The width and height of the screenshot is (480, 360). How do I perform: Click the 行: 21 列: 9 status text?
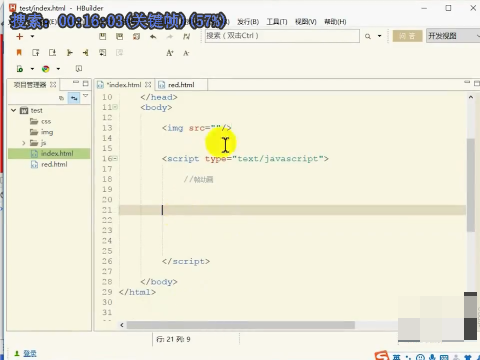(173, 339)
